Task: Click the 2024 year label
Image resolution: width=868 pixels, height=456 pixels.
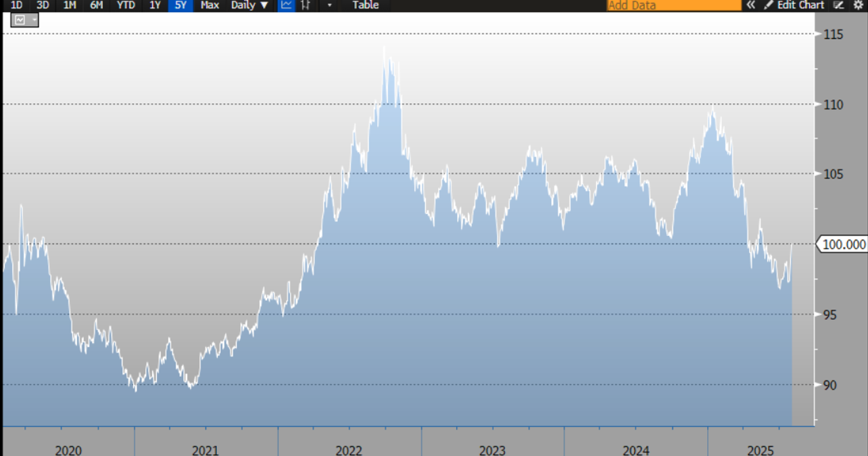Action: (635, 450)
